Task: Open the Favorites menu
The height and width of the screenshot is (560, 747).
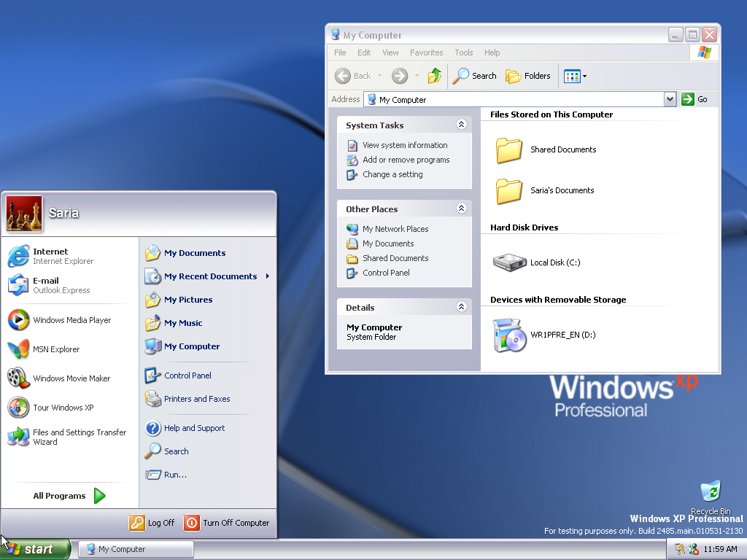Action: pos(426,52)
